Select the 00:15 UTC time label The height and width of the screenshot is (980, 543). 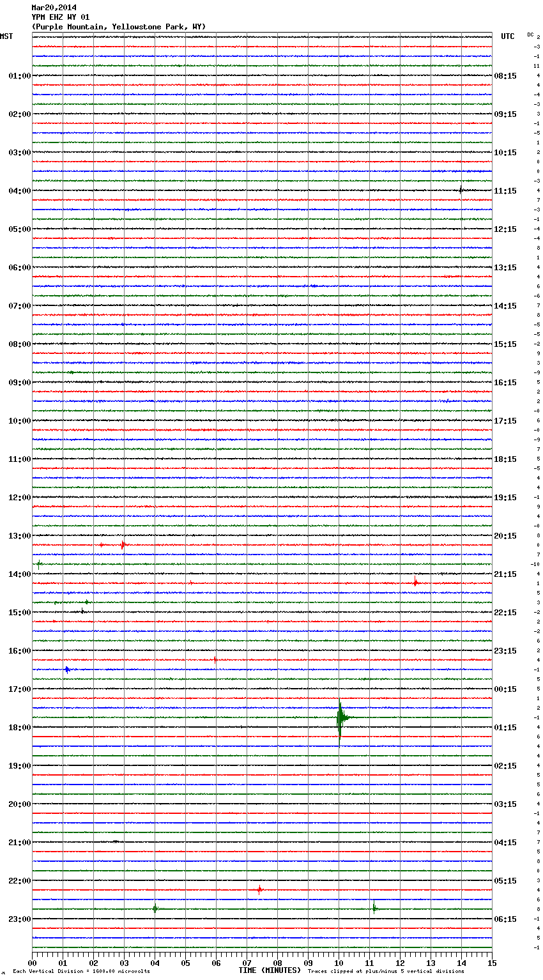(x=505, y=689)
